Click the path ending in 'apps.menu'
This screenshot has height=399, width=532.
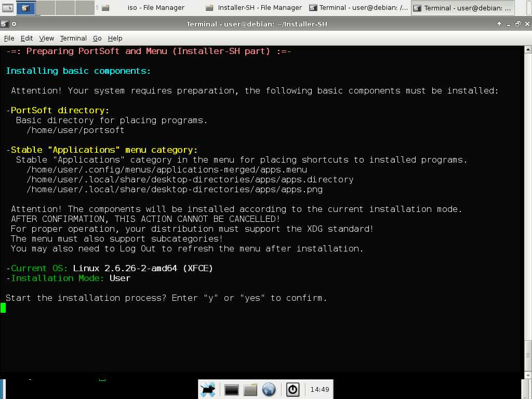click(167, 170)
